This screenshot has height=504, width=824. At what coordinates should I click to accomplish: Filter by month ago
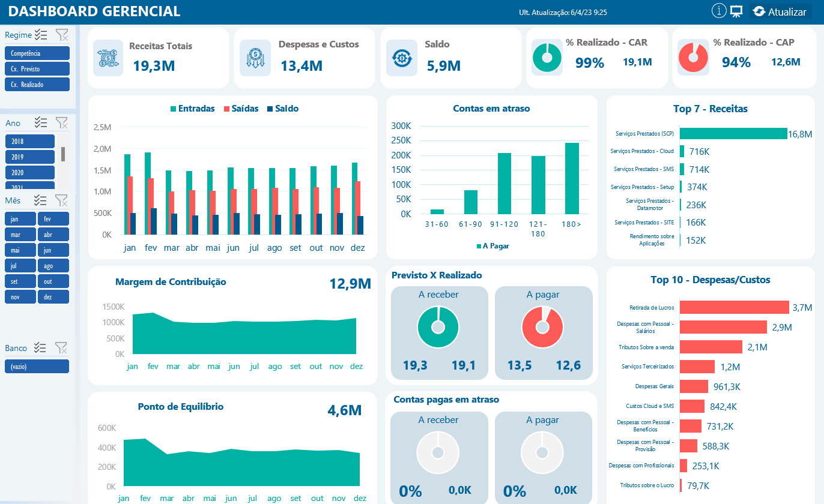pos(53,266)
